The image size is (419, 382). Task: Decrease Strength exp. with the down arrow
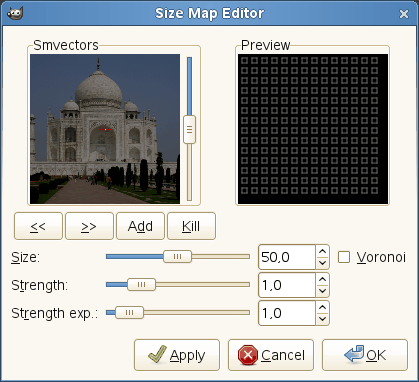[322, 319]
